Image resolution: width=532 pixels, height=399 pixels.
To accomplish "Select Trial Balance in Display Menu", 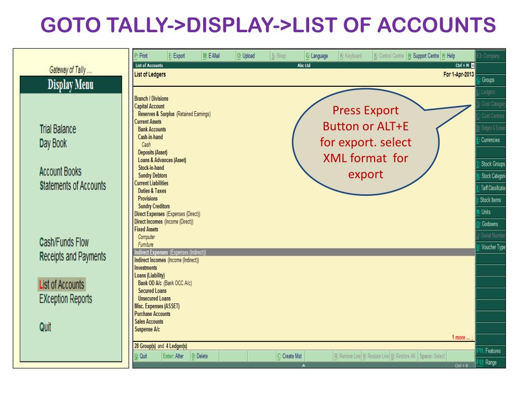I will click(x=58, y=129).
